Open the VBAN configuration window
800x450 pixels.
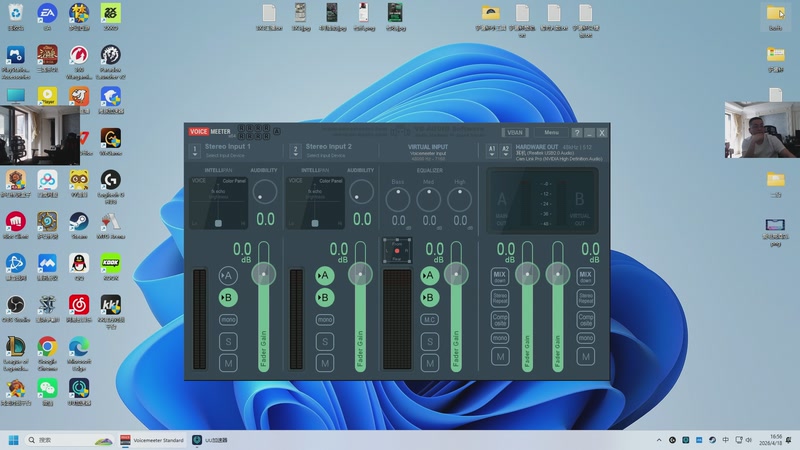(x=515, y=132)
